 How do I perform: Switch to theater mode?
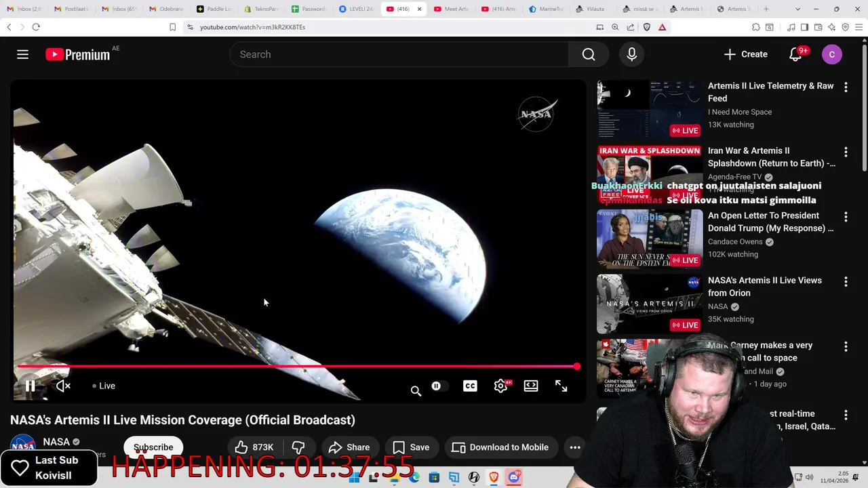click(x=531, y=386)
